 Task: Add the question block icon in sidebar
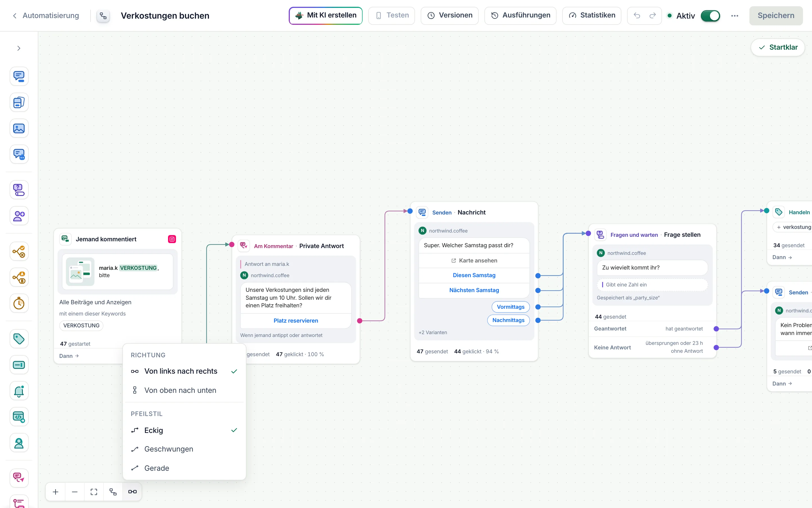pyautogui.click(x=19, y=190)
